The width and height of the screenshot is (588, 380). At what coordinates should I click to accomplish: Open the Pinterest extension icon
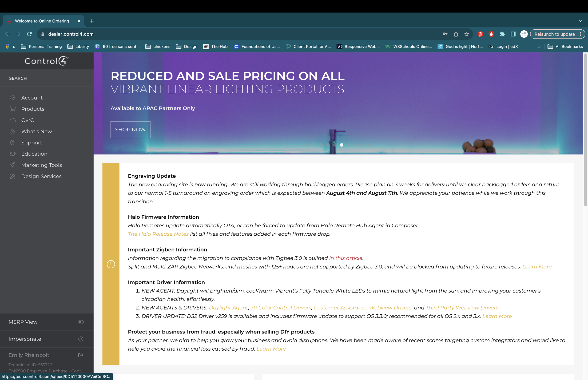pos(480,34)
